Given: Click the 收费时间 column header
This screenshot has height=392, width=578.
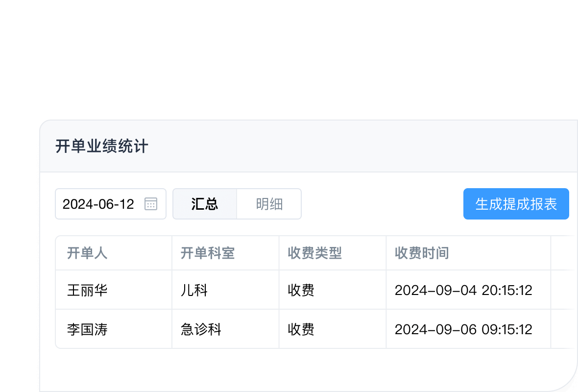Looking at the screenshot, I should coord(422,253).
